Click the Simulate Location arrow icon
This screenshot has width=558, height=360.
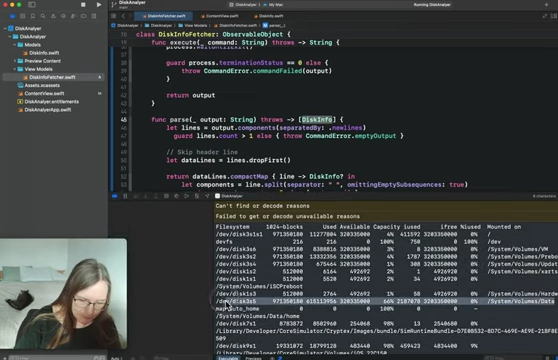pos(207,196)
